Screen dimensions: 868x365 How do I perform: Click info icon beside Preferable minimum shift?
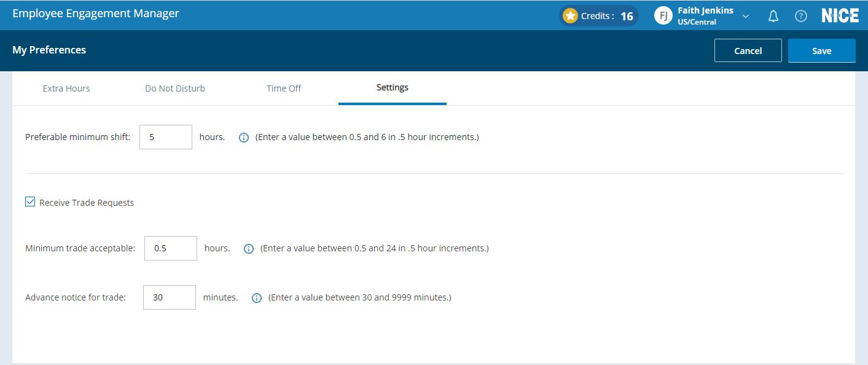point(244,138)
